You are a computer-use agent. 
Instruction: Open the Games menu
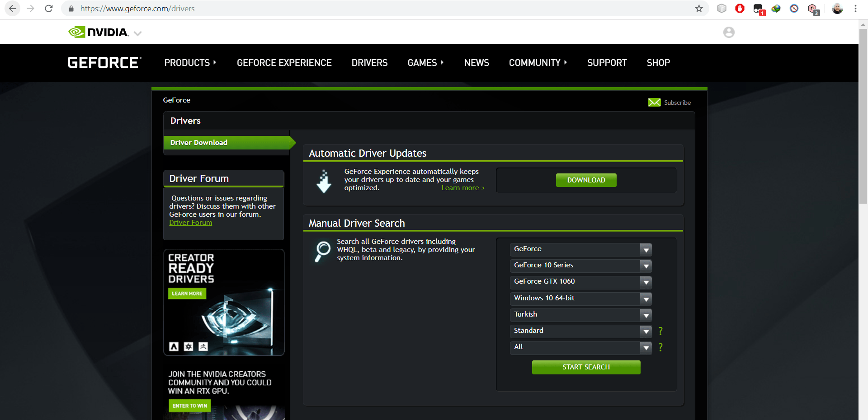click(x=426, y=63)
